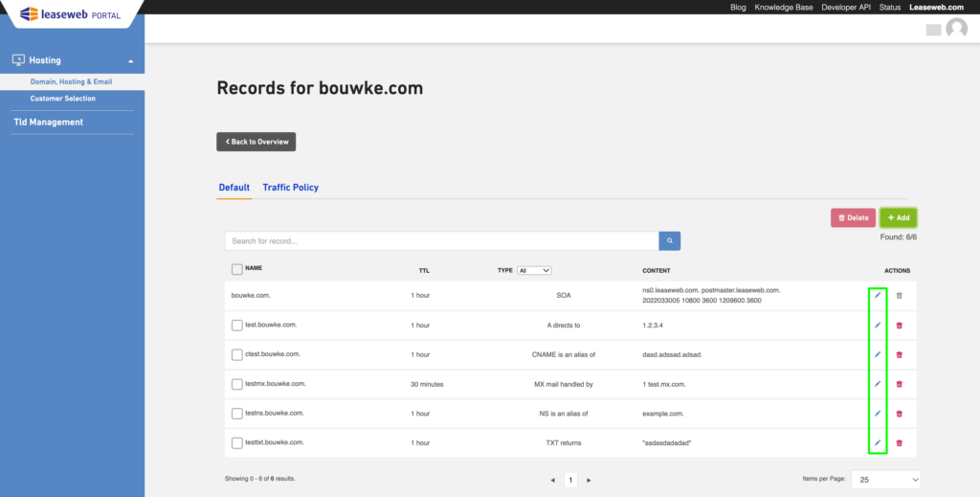Click the 30 minutes TTL value
The height and width of the screenshot is (497, 980).
point(427,384)
